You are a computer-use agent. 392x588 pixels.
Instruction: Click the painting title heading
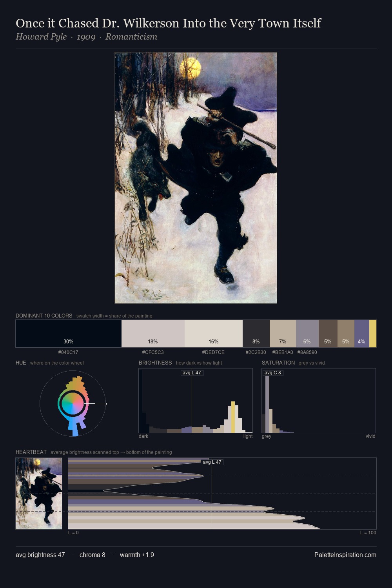(168, 24)
